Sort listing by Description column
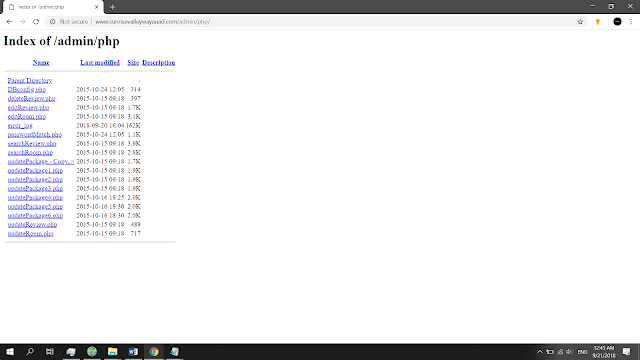Viewport: 640px width, 360px height. tap(158, 62)
